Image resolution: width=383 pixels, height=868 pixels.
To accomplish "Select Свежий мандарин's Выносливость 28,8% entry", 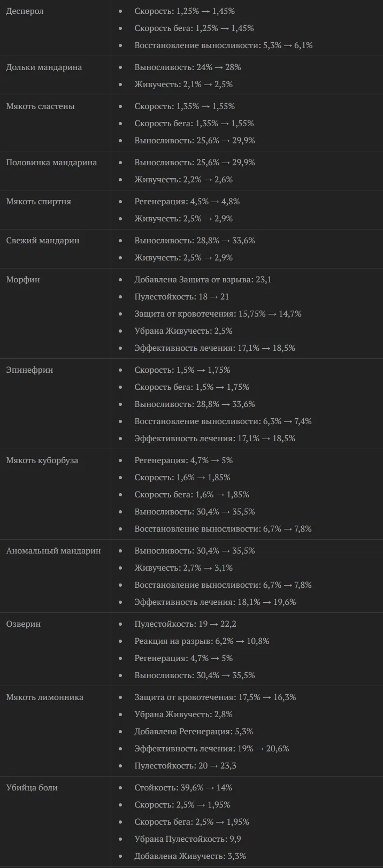I will click(x=195, y=241).
